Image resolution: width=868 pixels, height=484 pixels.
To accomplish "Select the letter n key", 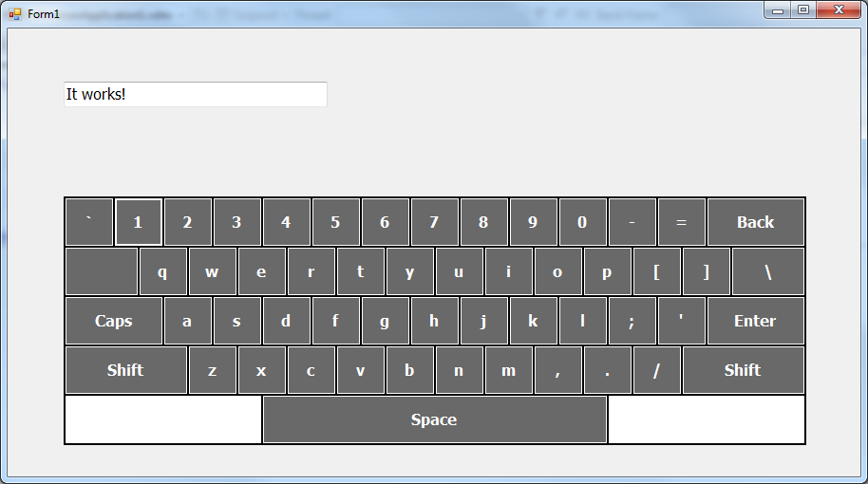I will tap(459, 369).
